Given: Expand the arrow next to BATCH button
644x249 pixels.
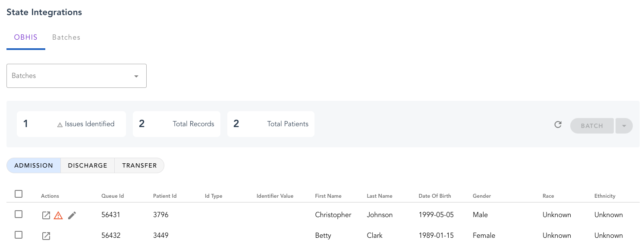Looking at the screenshot, I should (x=624, y=126).
